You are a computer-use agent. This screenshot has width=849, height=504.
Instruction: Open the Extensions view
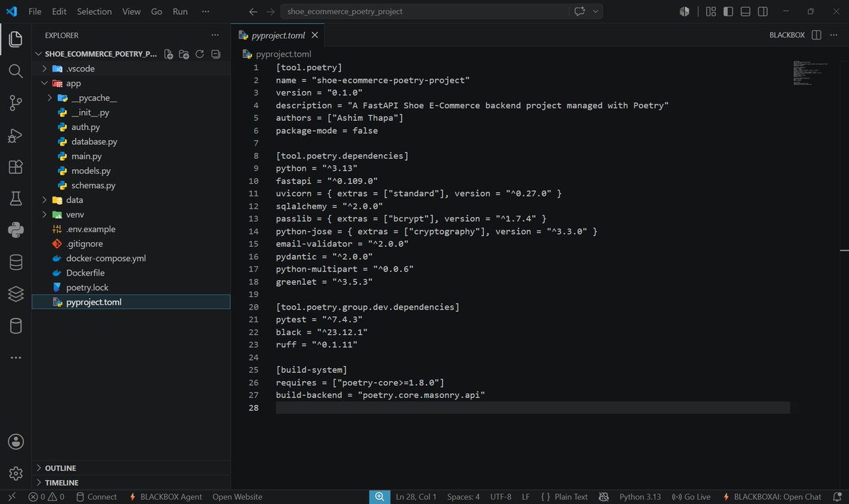coord(16,167)
